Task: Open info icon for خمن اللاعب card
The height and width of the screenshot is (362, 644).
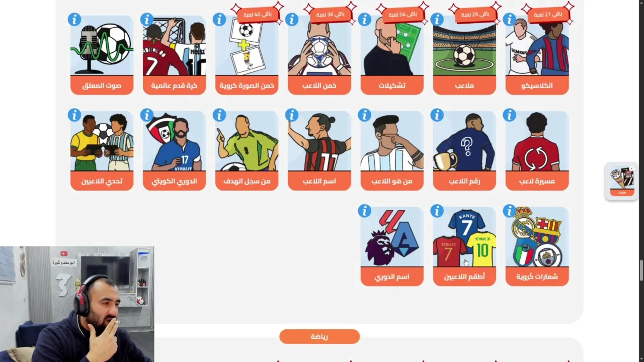Action: (x=292, y=20)
